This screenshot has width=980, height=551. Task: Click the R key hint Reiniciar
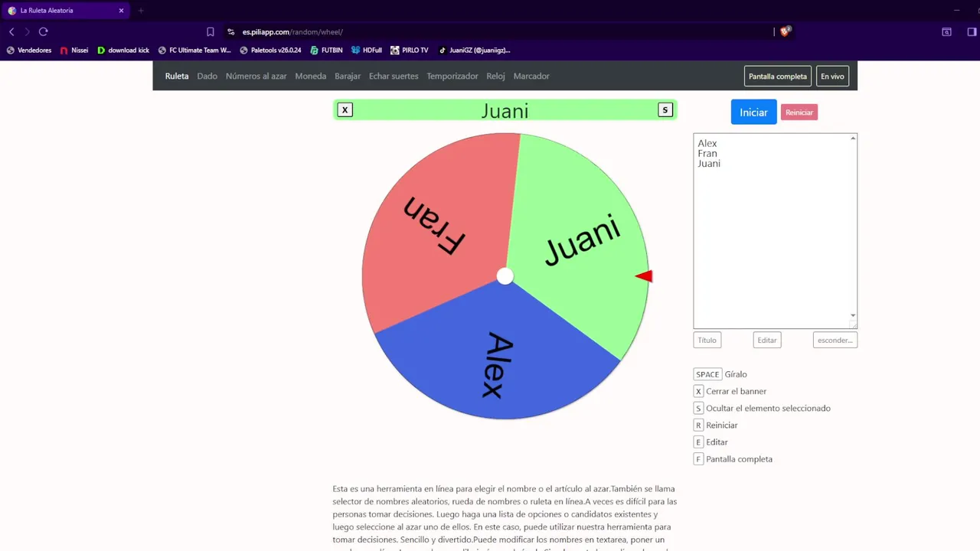pos(698,425)
